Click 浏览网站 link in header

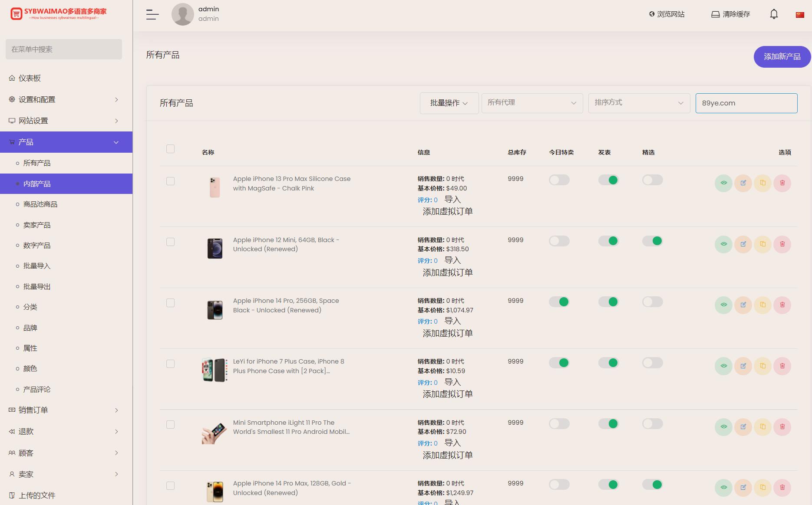click(667, 14)
